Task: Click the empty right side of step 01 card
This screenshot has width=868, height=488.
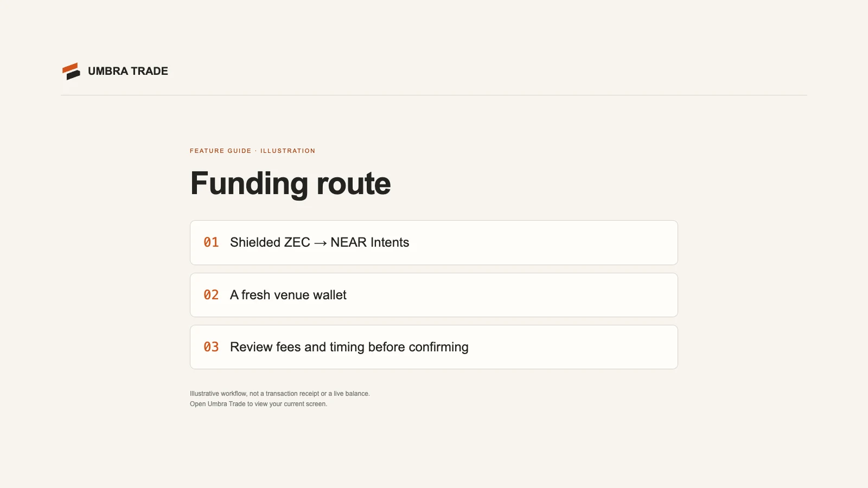Action: point(542,242)
